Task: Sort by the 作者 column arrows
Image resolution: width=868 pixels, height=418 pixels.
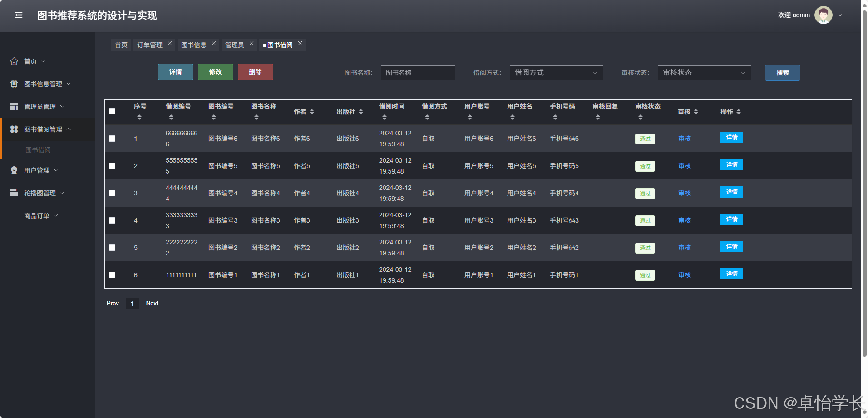Action: 312,112
